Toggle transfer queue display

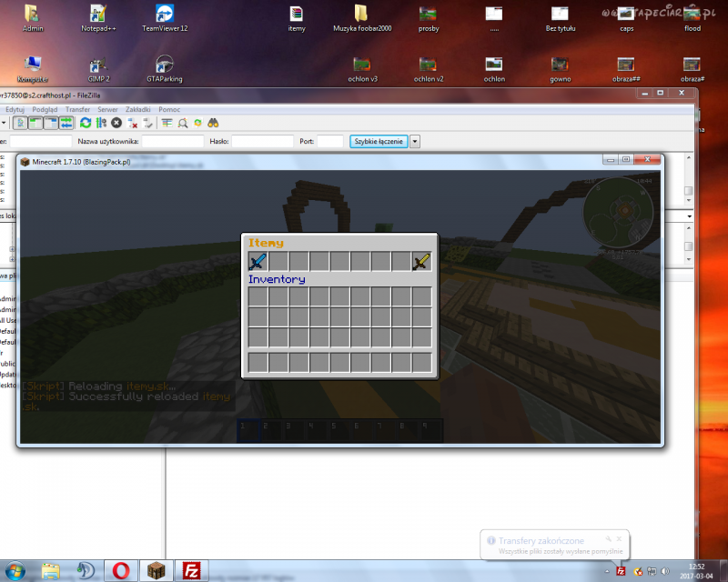coord(66,123)
